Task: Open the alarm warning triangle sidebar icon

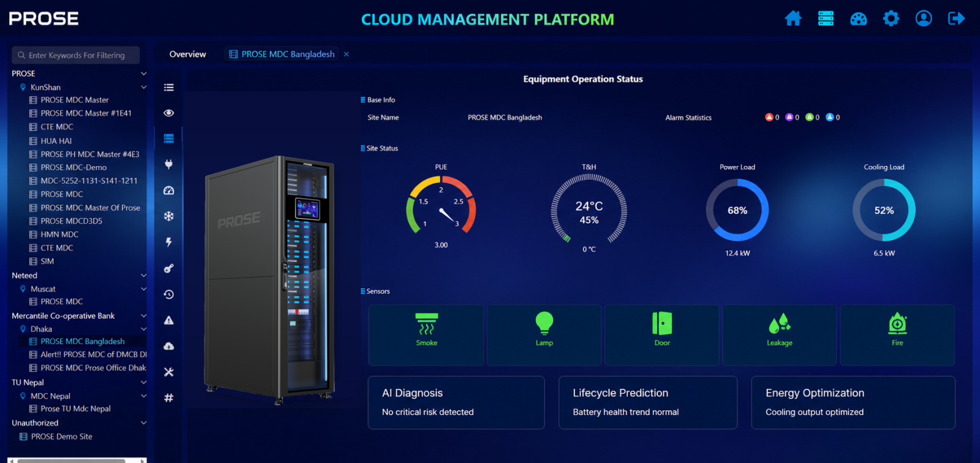Action: 169,320
